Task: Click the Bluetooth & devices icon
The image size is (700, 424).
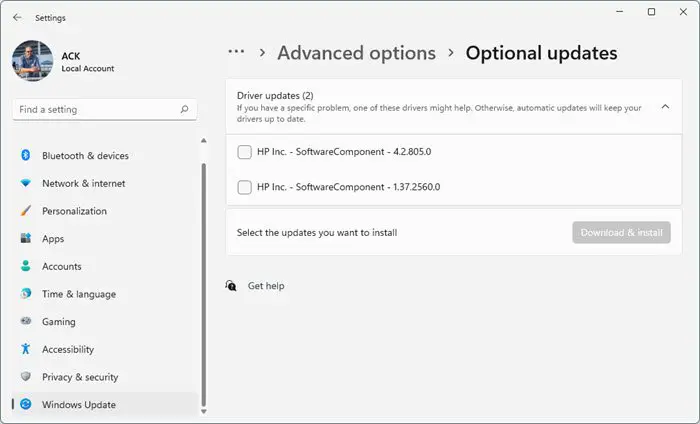Action: pos(26,156)
